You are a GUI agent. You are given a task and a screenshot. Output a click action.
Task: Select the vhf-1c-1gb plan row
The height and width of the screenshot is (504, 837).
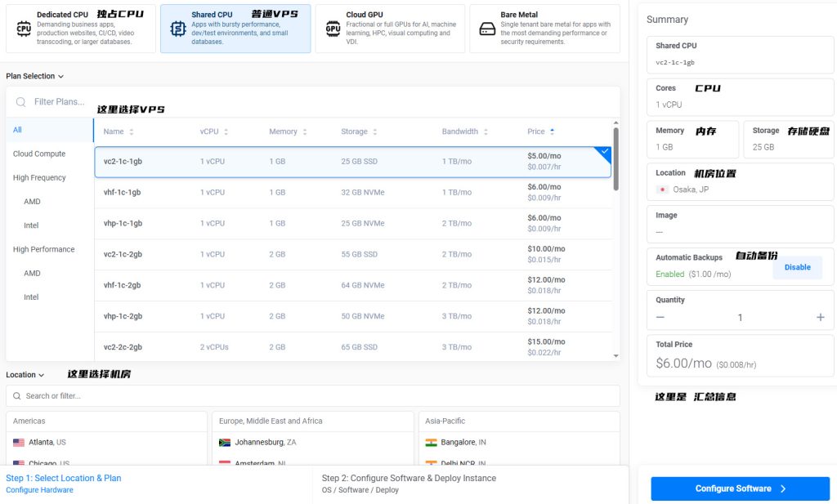click(353, 193)
